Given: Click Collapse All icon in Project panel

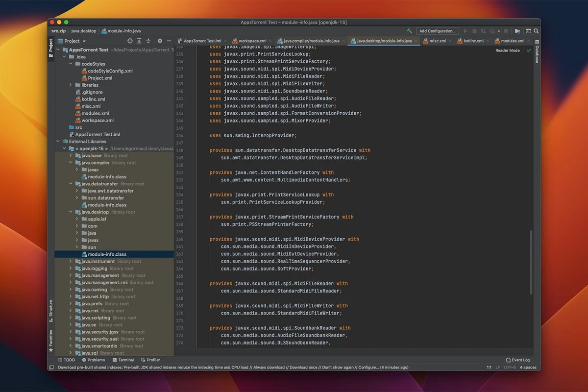Looking at the screenshot, I should click(149, 41).
